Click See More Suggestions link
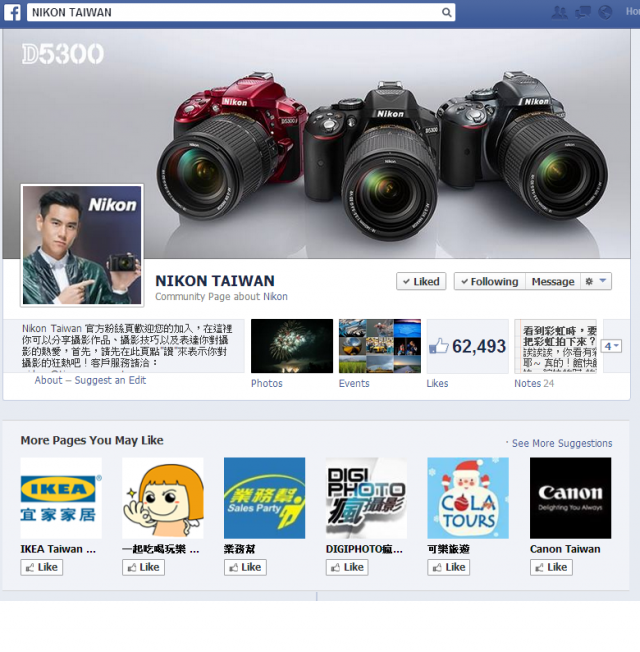 point(562,443)
